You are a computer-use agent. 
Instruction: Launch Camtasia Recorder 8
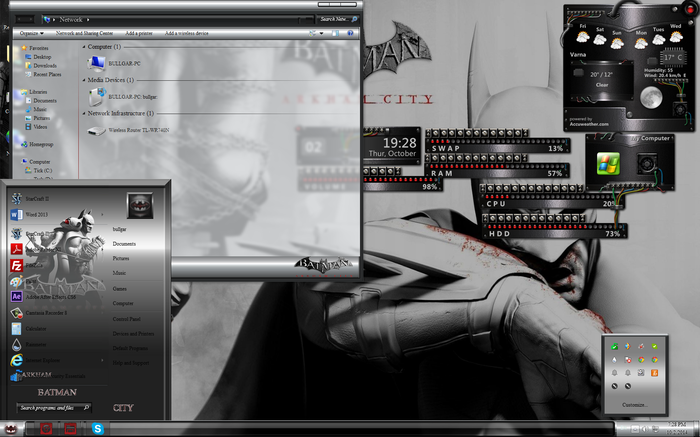(x=46, y=313)
